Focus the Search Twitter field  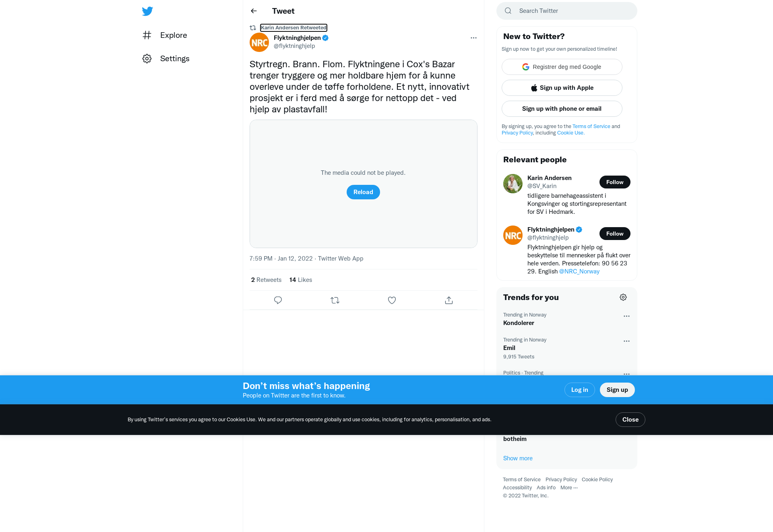coord(567,11)
